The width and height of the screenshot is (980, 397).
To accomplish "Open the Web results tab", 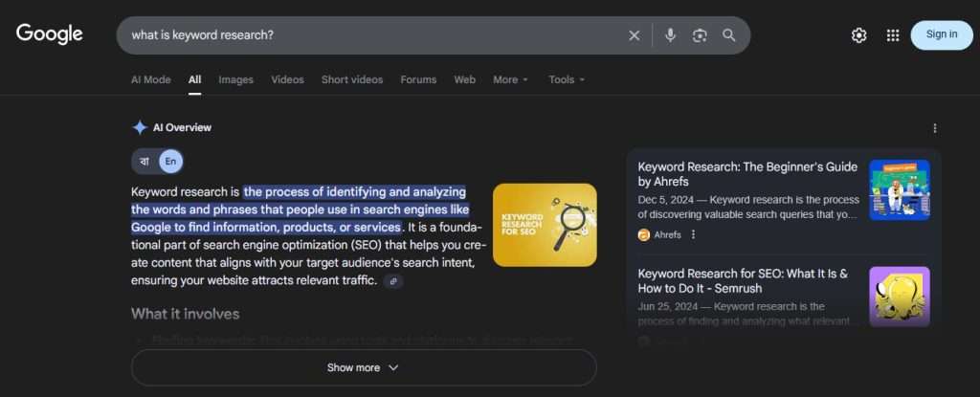I will coord(464,79).
